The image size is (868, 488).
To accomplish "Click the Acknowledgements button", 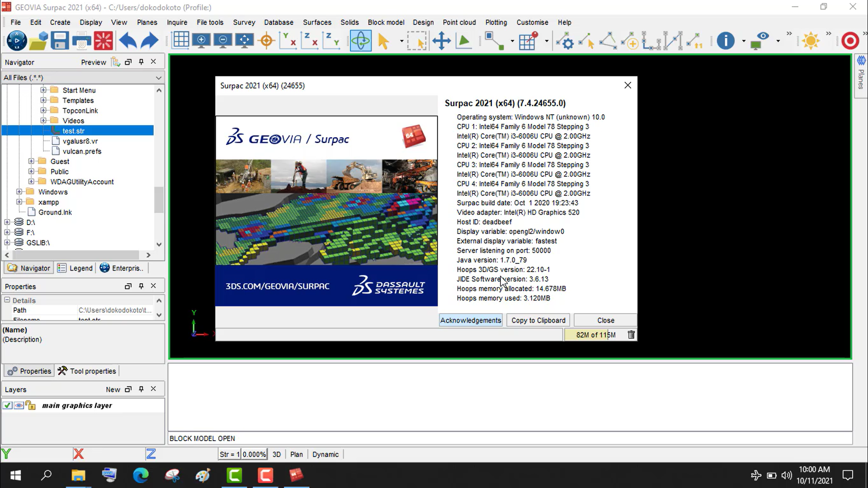I will 470,320.
